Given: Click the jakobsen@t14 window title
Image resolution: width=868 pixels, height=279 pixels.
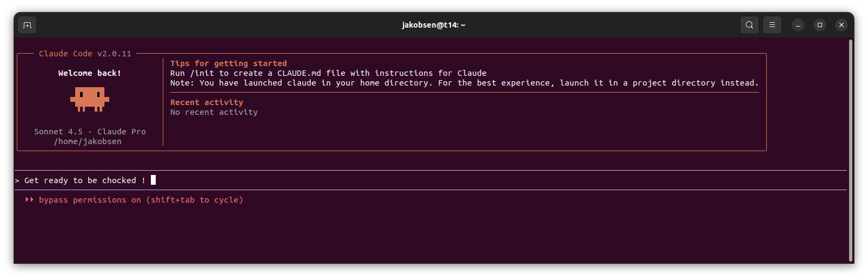Looking at the screenshot, I should tap(433, 25).
